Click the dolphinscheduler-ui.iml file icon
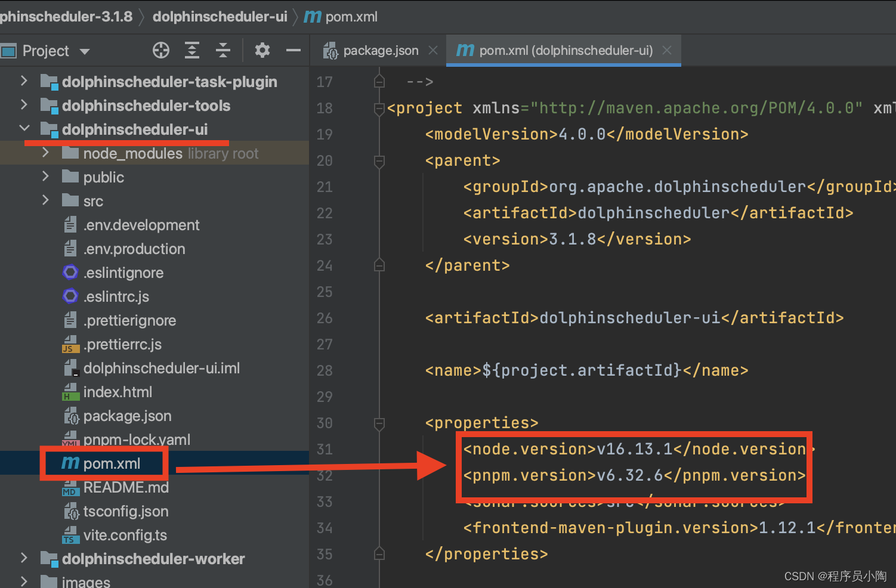Image resolution: width=896 pixels, height=588 pixels. (x=71, y=368)
